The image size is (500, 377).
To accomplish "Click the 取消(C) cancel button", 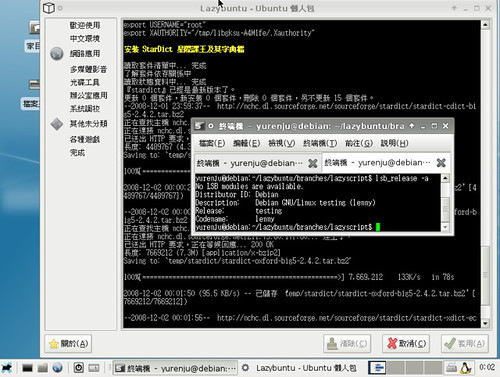I will [406, 343].
